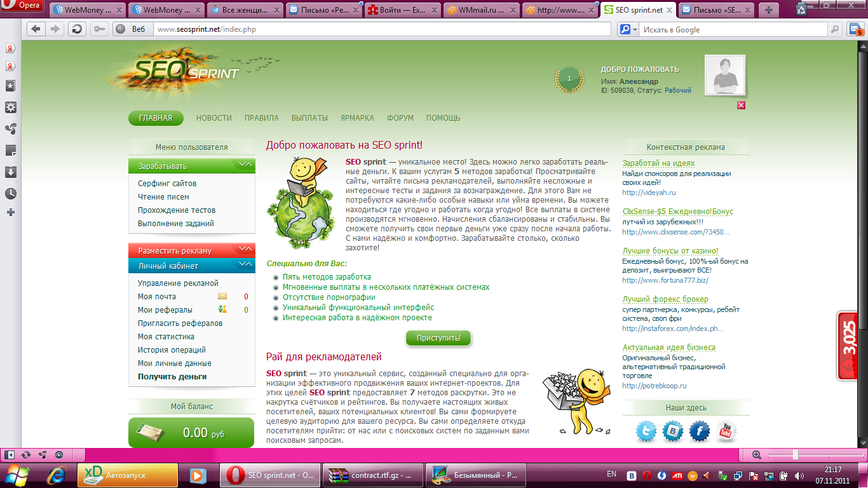Open the ФОРУМ menu item
Viewport: 868px width, 488px height.
tap(400, 118)
